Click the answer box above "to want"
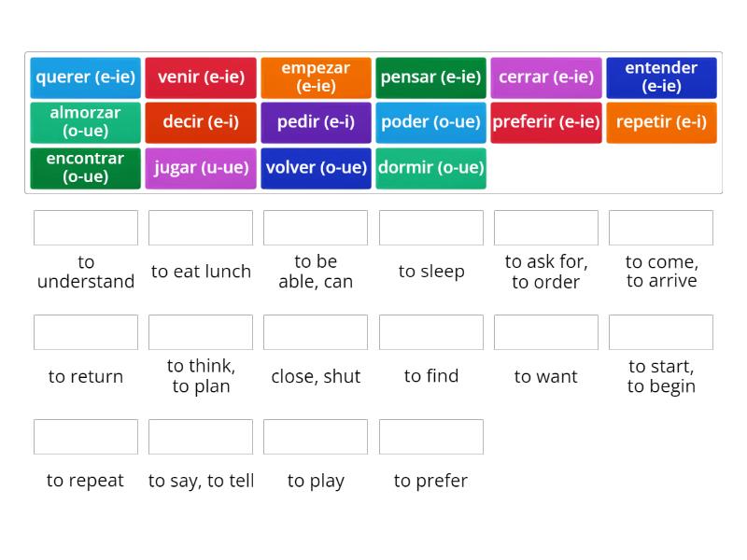The image size is (747, 560). click(546, 331)
